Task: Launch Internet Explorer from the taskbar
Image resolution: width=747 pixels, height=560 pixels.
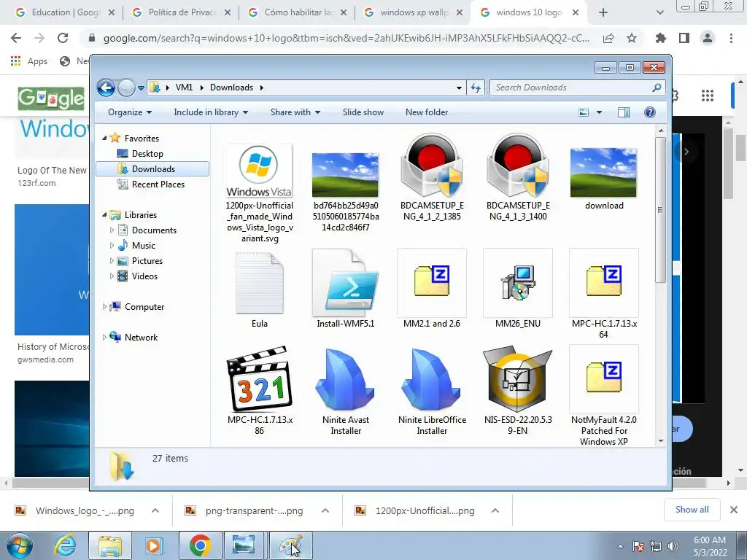Action: (x=65, y=545)
